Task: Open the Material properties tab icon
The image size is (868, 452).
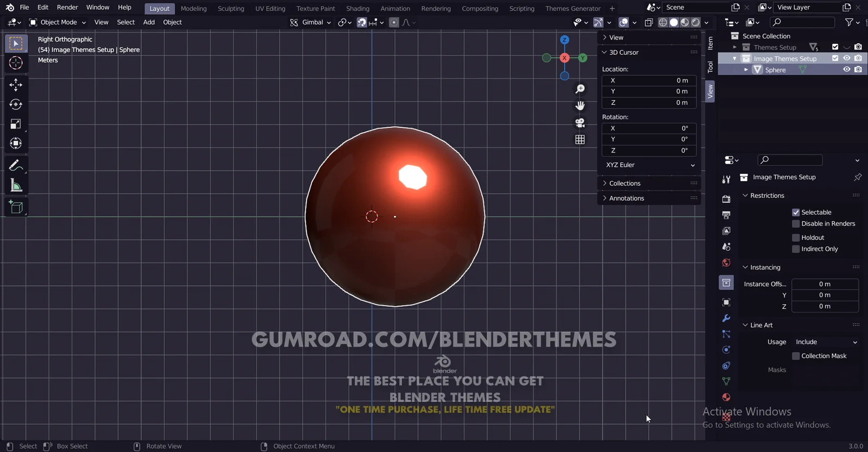Action: [x=726, y=397]
